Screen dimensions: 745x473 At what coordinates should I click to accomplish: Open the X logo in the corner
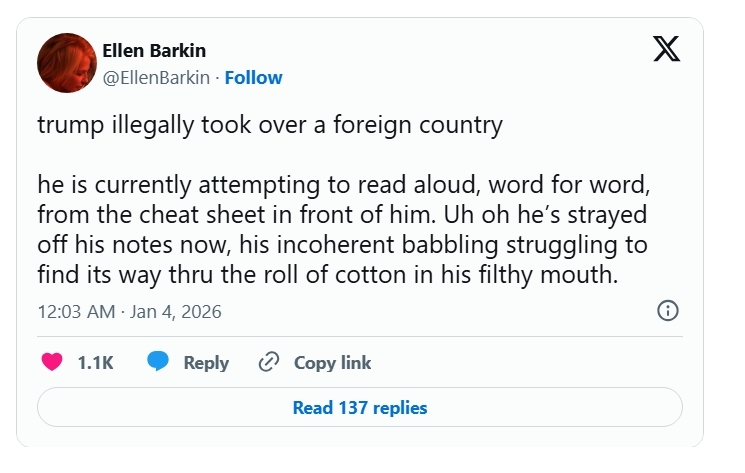point(666,49)
